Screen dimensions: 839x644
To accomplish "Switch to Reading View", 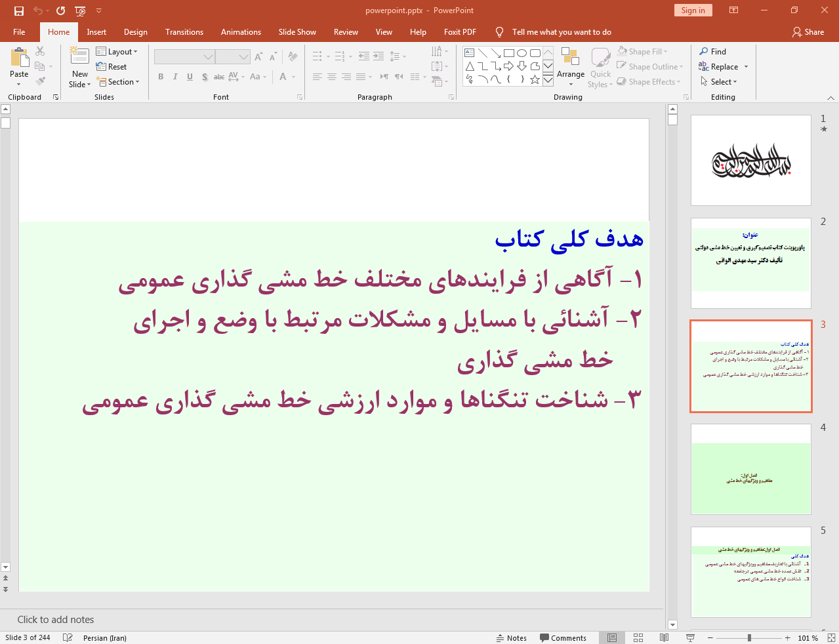I will coord(664,637).
